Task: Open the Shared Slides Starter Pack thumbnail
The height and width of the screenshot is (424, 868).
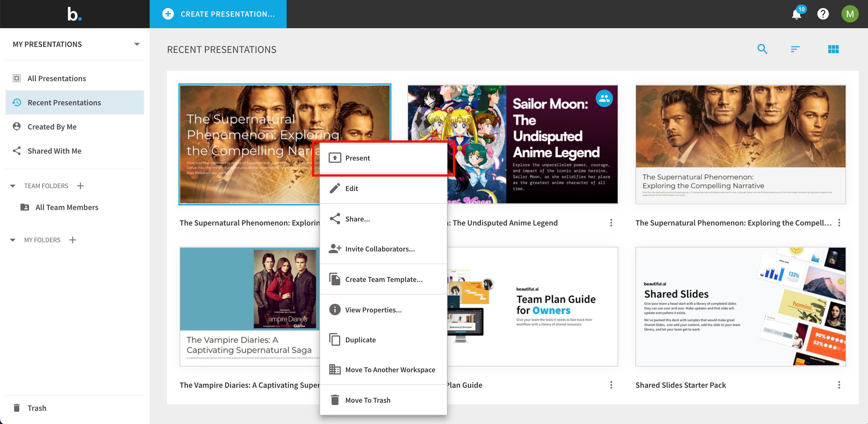Action: pos(740,306)
